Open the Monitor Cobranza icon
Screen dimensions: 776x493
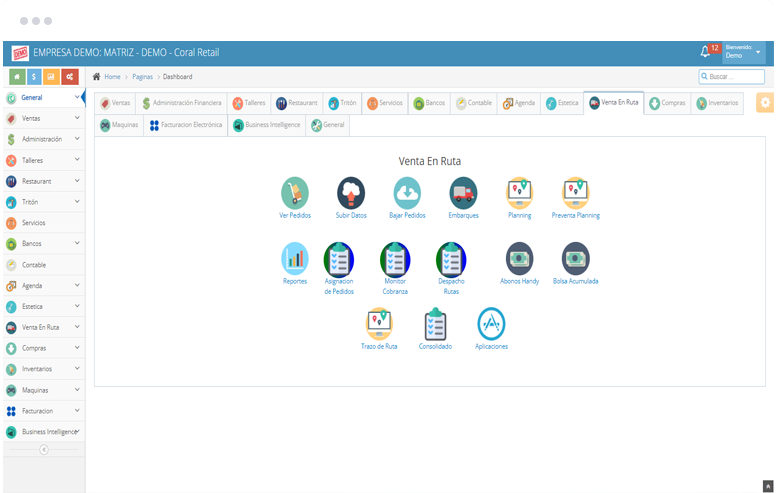coord(395,258)
